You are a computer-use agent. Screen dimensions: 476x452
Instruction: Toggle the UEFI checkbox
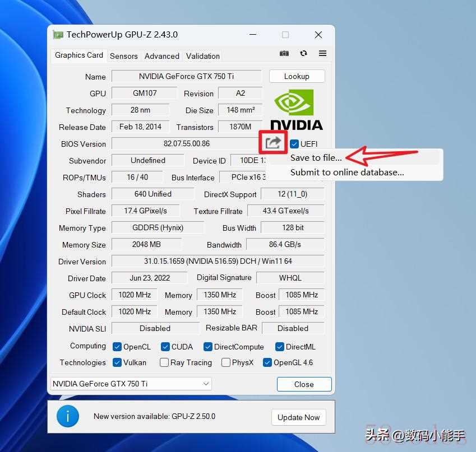click(x=294, y=144)
